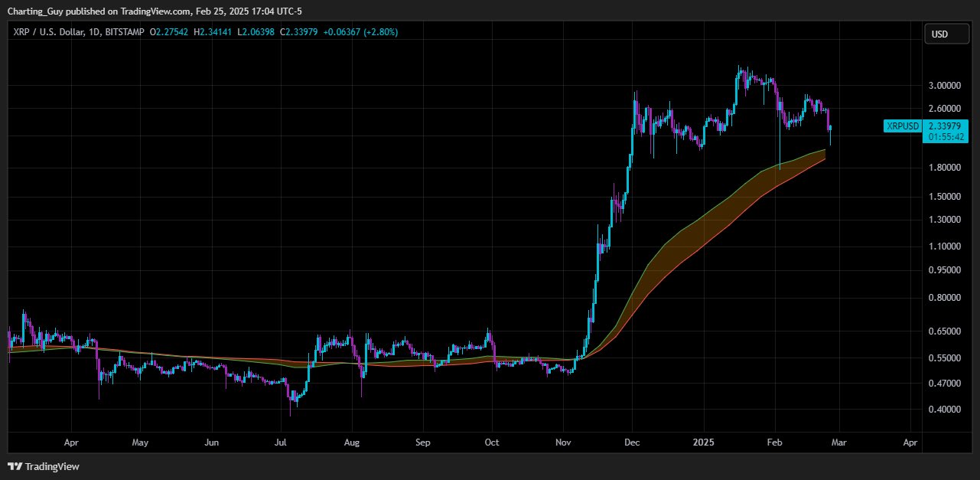Click the Charting_Guy published caption text

(155, 10)
